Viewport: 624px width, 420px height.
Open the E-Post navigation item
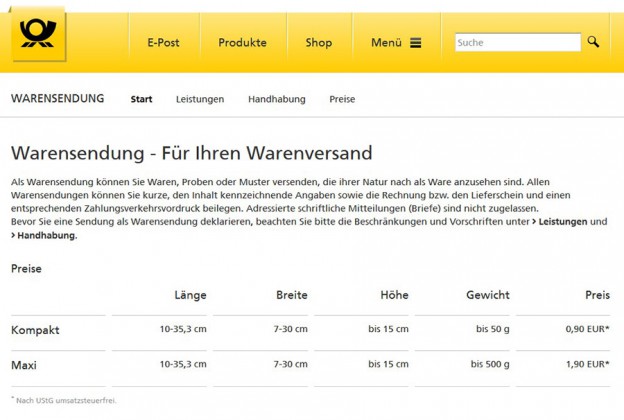click(x=163, y=43)
